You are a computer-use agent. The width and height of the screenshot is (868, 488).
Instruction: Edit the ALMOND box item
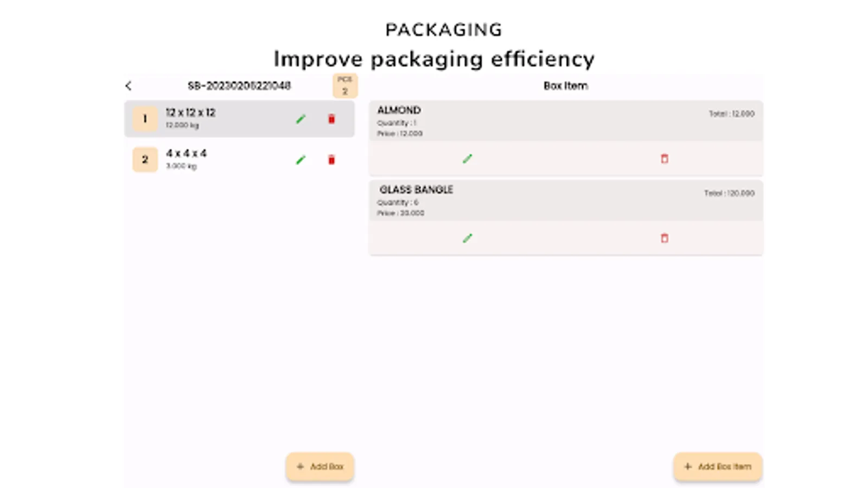468,159
